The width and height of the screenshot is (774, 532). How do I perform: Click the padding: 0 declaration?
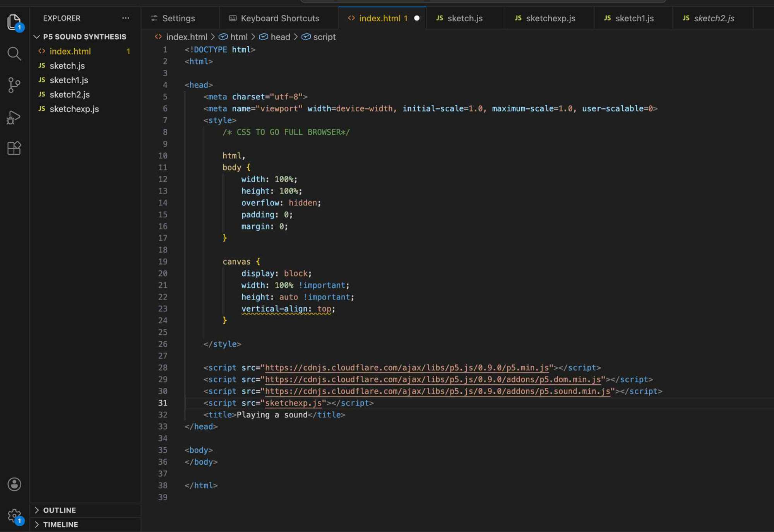tap(267, 215)
